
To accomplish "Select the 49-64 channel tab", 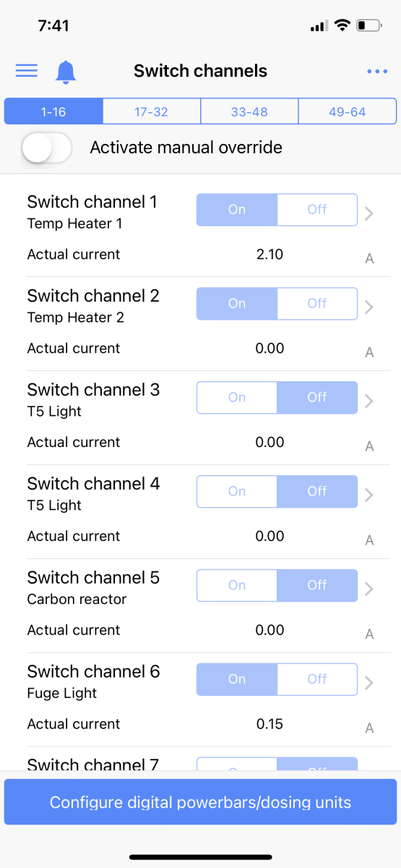I will coord(348,112).
